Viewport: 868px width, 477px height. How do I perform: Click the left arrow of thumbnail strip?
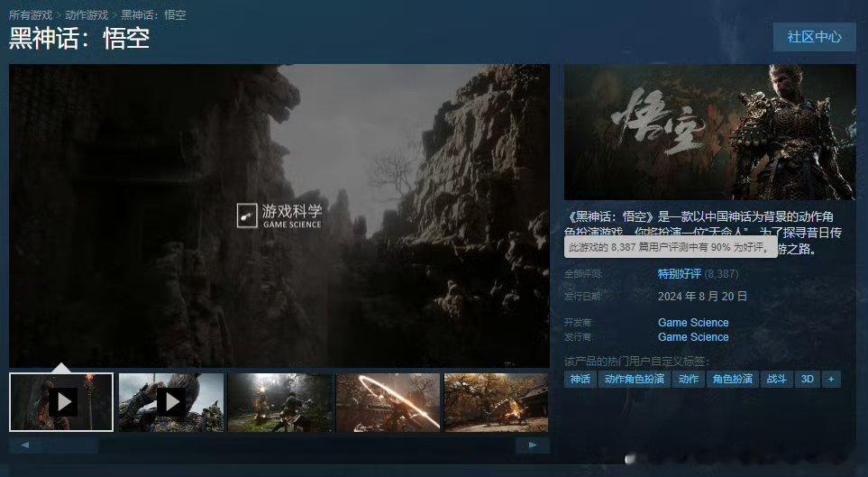click(25, 445)
